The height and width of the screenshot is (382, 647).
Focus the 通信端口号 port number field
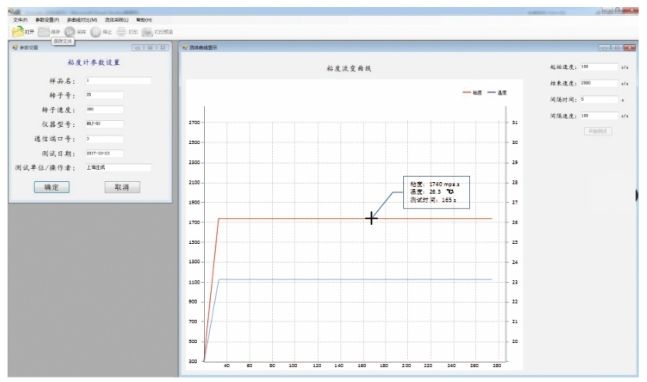(104, 139)
